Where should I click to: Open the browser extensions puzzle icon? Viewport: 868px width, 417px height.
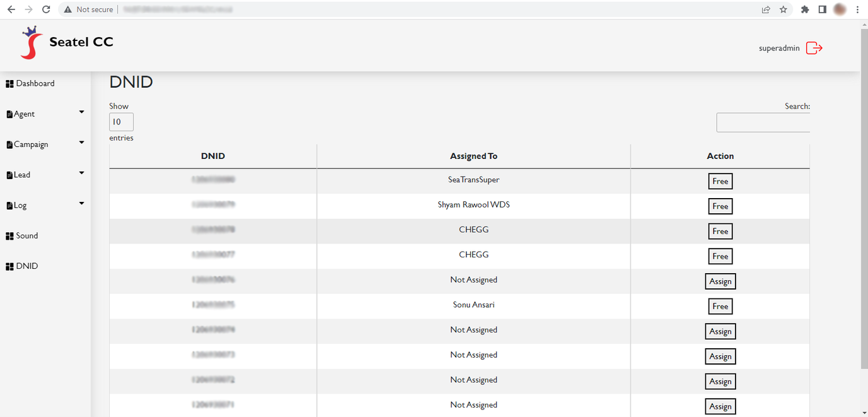pyautogui.click(x=805, y=9)
